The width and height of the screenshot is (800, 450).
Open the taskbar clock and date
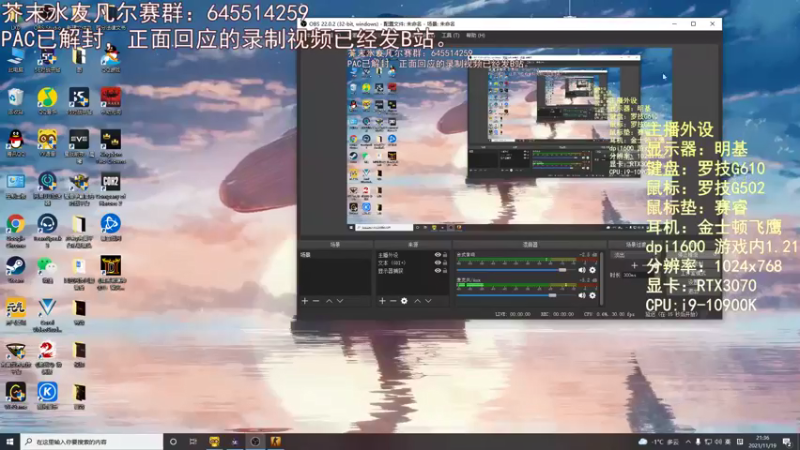[x=762, y=442]
